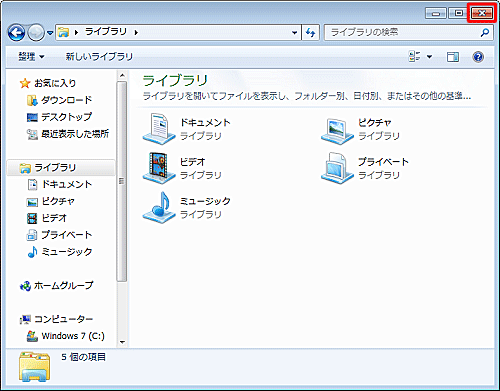Open the 整理 menu

pyautogui.click(x=31, y=57)
